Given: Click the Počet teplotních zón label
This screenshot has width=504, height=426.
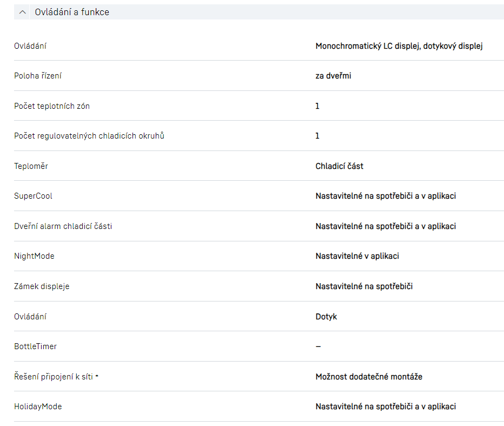Looking at the screenshot, I should (x=52, y=106).
